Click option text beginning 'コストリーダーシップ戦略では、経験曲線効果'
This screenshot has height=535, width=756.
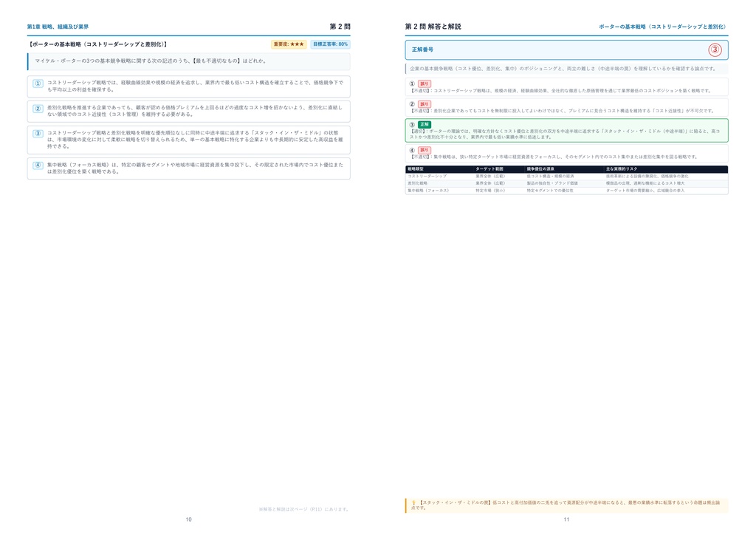(x=195, y=86)
